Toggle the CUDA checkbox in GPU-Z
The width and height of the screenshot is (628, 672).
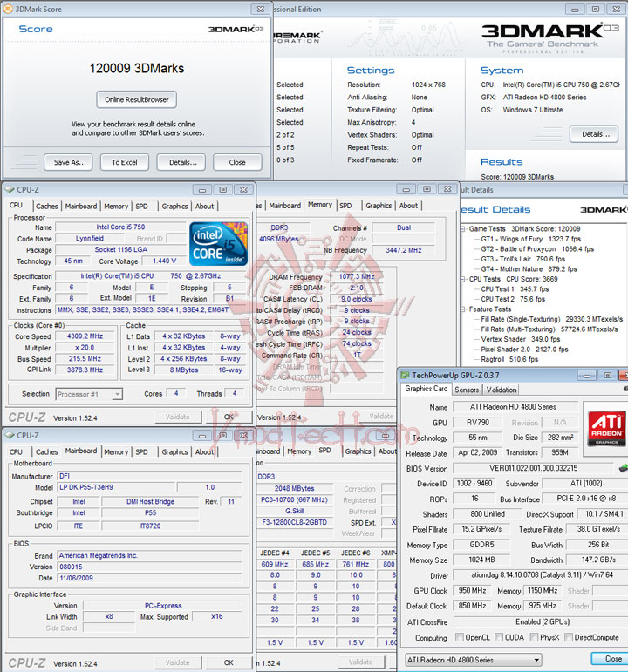coord(499,637)
